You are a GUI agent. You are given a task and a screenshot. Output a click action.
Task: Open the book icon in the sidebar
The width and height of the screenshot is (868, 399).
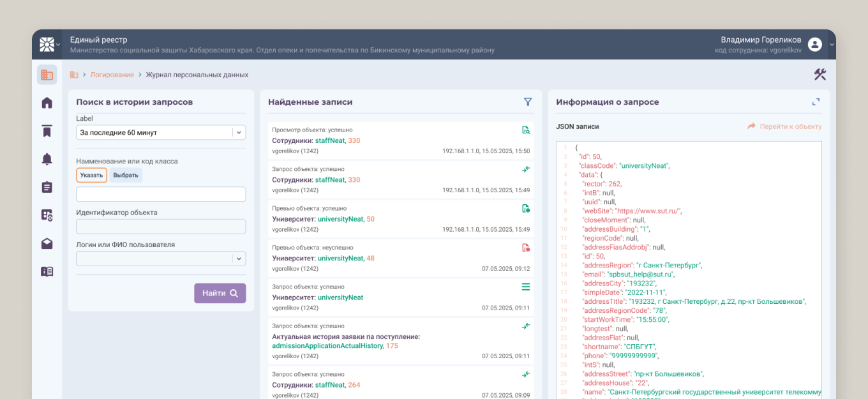coord(47,271)
